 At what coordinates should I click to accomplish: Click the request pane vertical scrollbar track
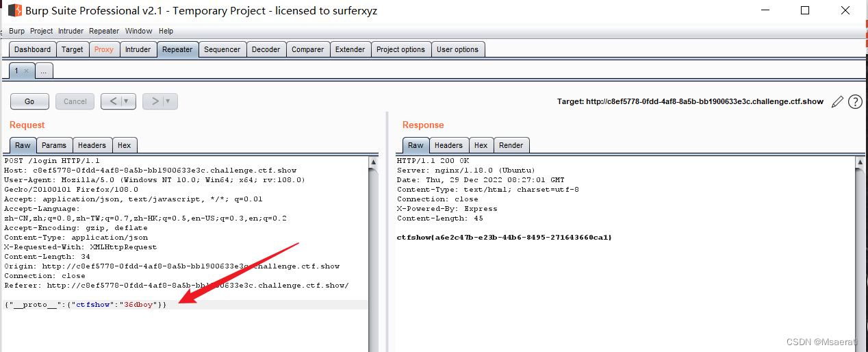tap(374, 260)
